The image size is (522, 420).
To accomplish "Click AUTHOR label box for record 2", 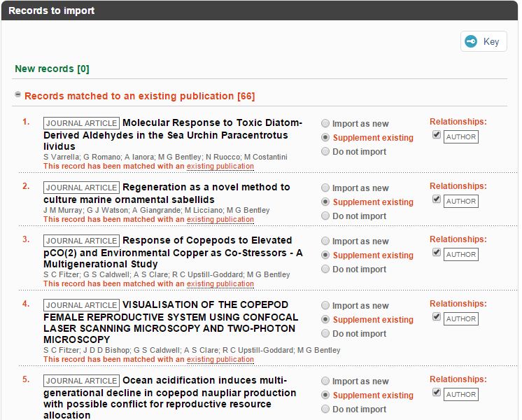I will pyautogui.click(x=461, y=201).
